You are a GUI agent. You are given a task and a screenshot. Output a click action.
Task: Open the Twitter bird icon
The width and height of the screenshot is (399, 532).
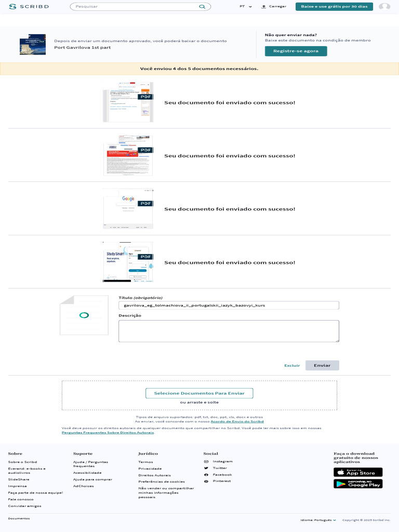point(206,468)
